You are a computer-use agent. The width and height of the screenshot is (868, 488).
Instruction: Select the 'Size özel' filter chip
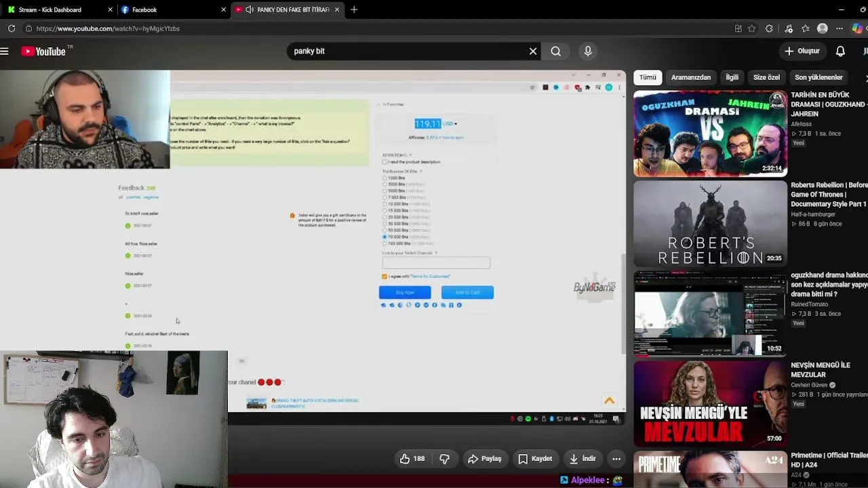[766, 77]
